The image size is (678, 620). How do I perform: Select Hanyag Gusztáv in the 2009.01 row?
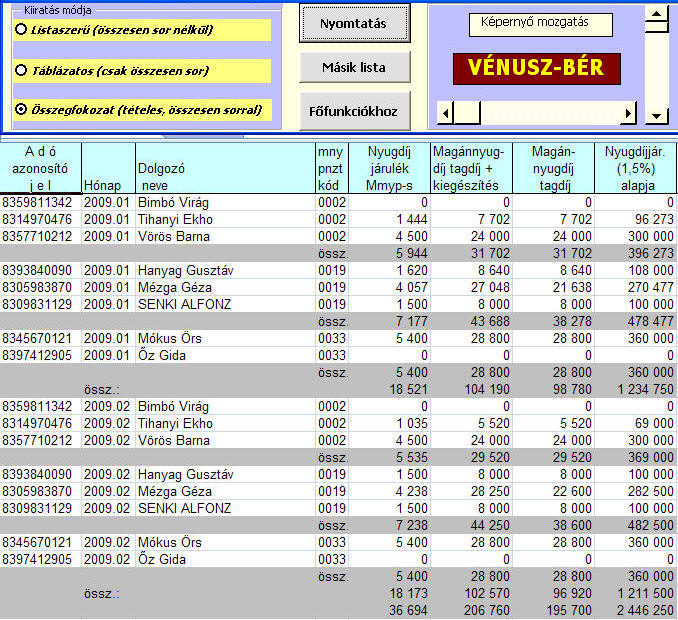(185, 271)
